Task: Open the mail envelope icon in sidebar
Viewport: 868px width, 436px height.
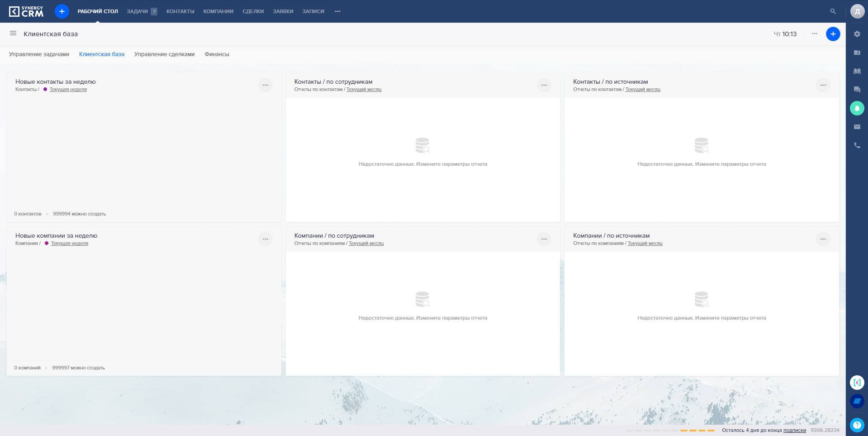Action: point(857,127)
